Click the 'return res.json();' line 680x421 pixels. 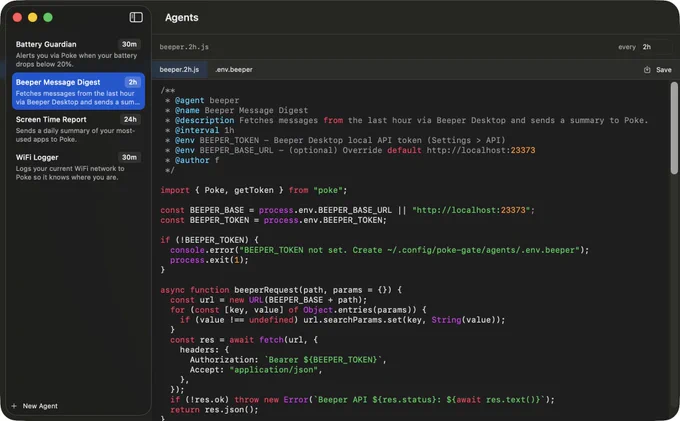214,409
